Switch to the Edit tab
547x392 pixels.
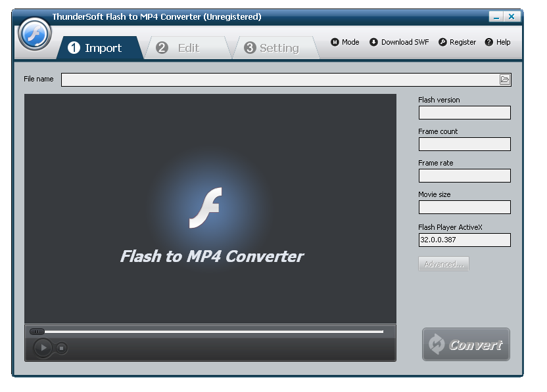(x=187, y=47)
